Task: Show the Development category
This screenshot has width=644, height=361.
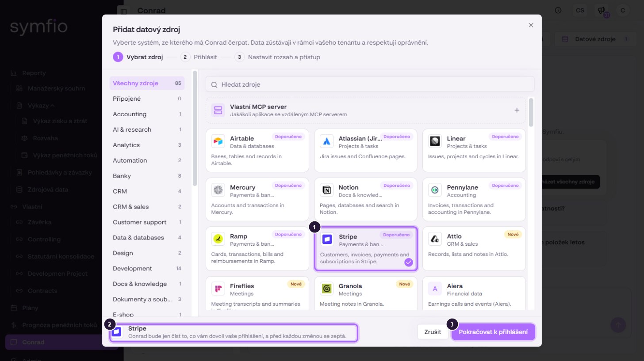Action: click(x=147, y=268)
